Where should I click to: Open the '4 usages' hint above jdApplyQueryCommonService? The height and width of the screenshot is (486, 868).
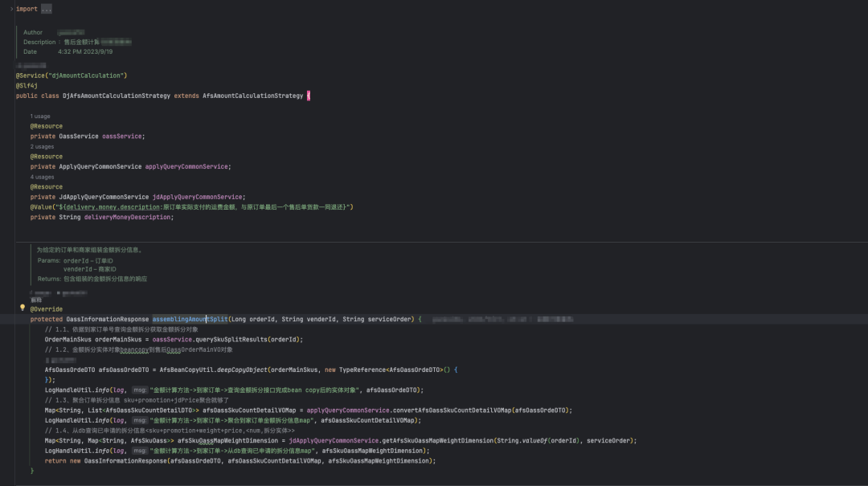point(42,178)
